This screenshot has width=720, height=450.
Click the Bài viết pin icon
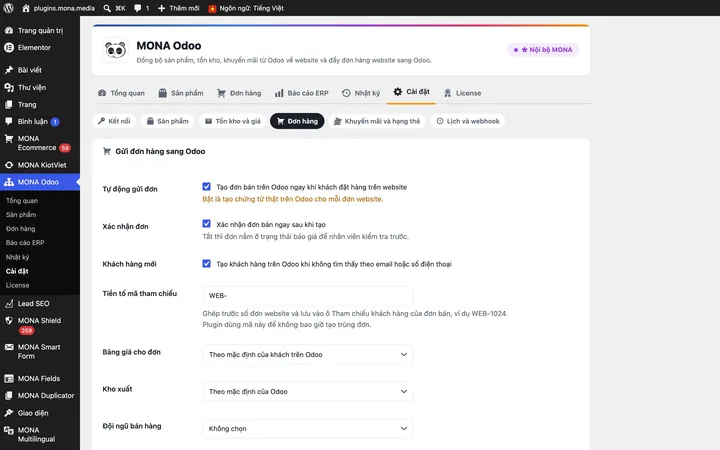9,70
